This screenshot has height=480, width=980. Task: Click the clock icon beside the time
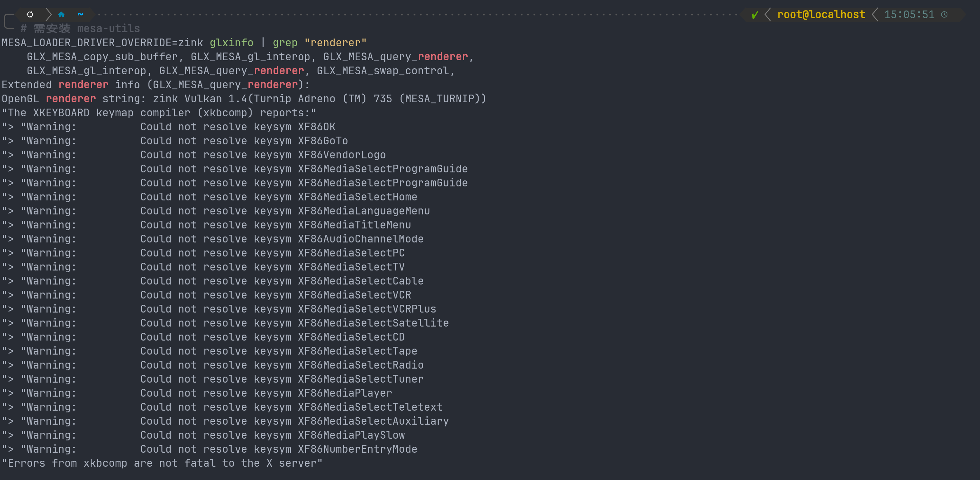[944, 15]
